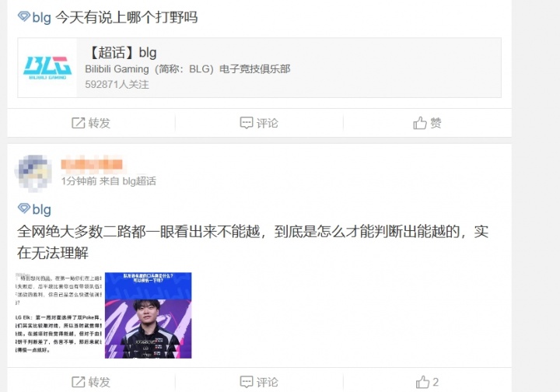Click the repost icon in second post
The image size is (560, 392).
click(x=79, y=382)
